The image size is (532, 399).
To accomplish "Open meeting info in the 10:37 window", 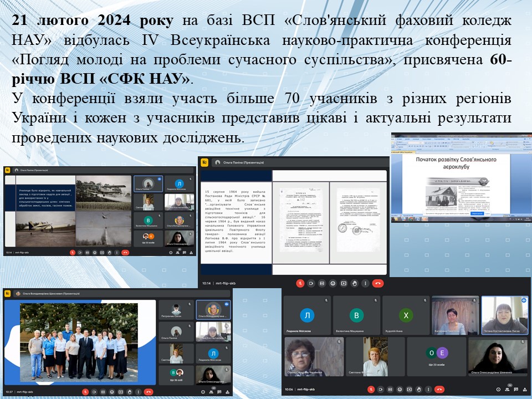I will [203, 392].
